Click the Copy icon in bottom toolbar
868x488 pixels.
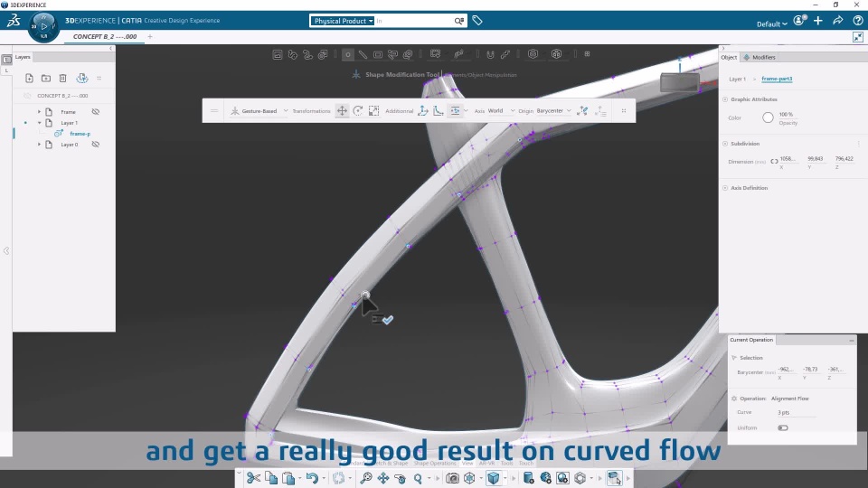click(271, 478)
